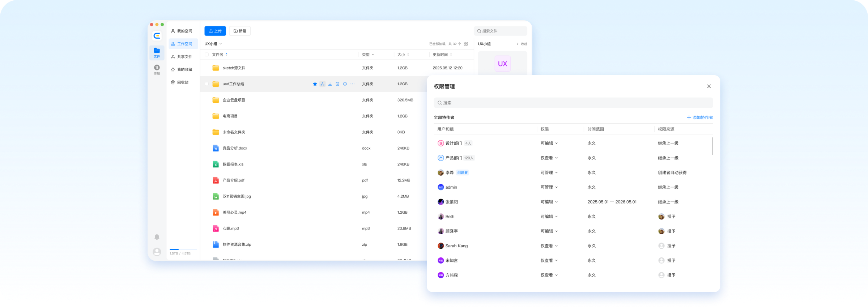Viewport: 868px width, 308px height.
Task: Toggle the select-all checkbox beside 文件名
Action: pos(207,55)
